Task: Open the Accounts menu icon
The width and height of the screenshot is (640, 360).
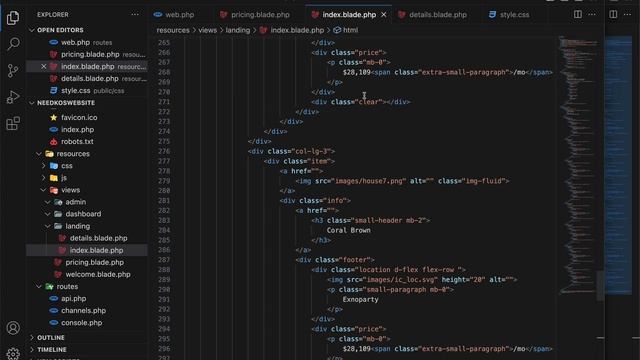Action: [13, 328]
